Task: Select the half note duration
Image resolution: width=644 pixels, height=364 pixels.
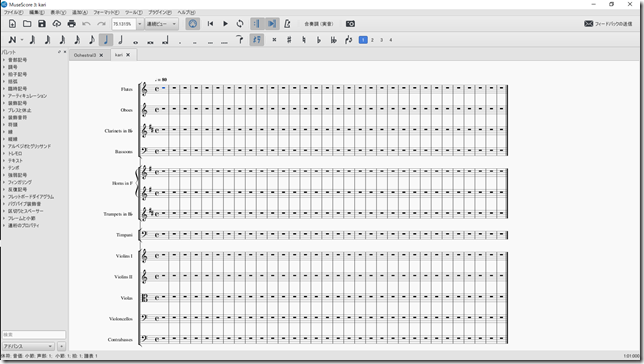Action: pos(121,40)
